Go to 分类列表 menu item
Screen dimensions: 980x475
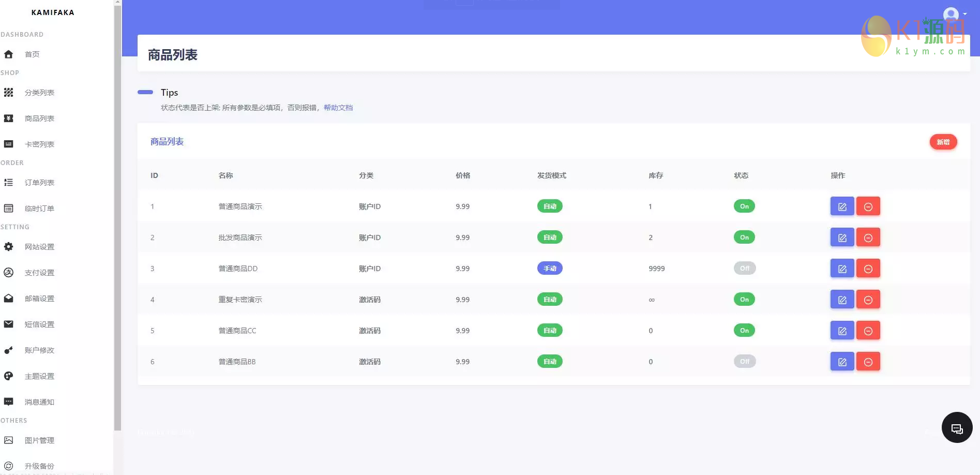point(39,93)
